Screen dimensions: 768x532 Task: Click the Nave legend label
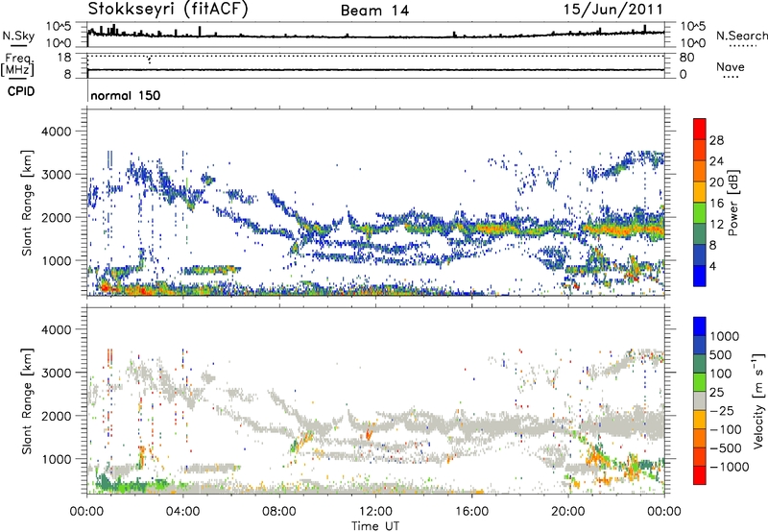point(731,66)
